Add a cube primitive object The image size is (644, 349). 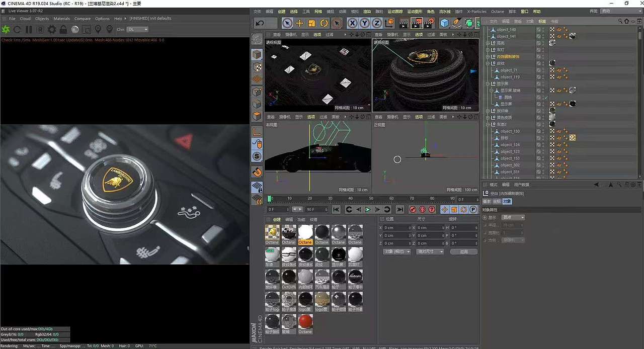click(445, 23)
